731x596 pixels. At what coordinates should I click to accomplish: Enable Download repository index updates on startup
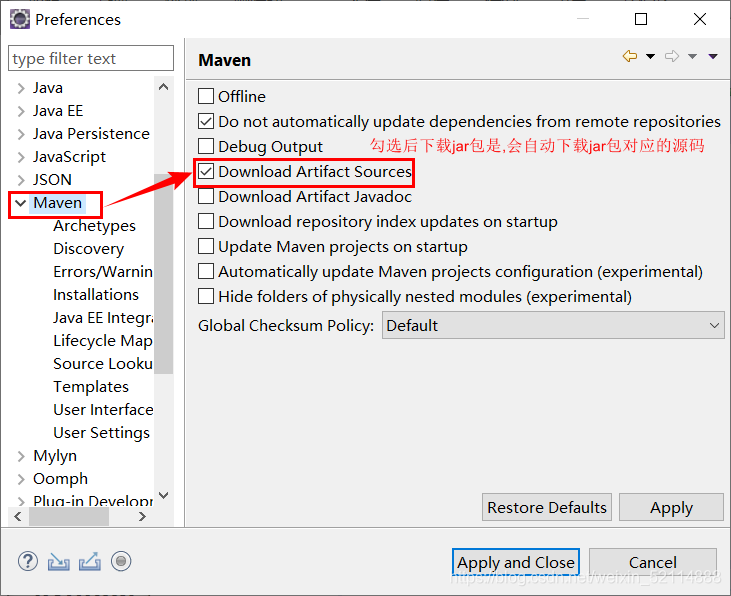(x=206, y=221)
